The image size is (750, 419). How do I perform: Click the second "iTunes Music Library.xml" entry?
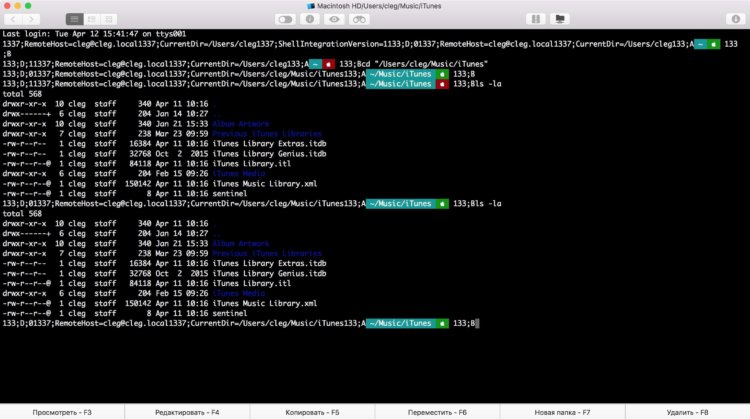pos(265,303)
